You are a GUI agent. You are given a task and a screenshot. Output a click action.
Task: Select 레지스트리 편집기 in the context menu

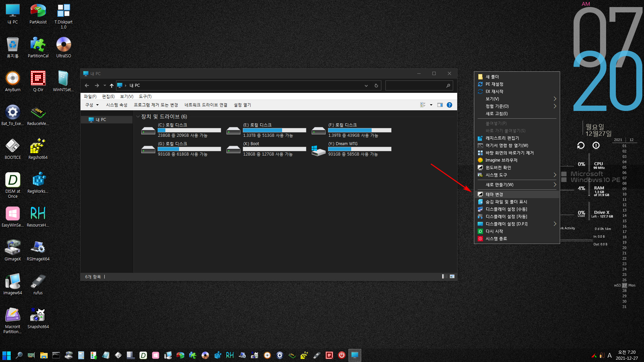[x=517, y=138]
